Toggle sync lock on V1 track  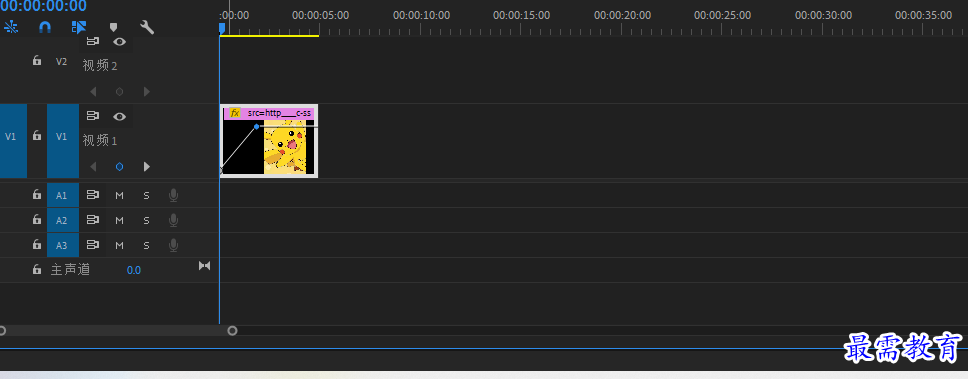[x=93, y=115]
